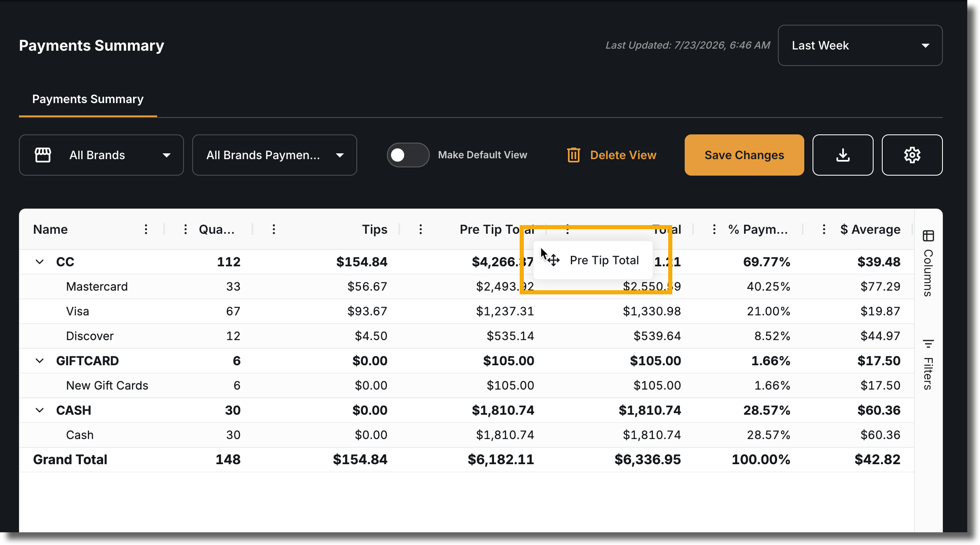Screen dimensions: 980x545
Task: Collapse the GIFTCARD group row
Action: [40, 361]
